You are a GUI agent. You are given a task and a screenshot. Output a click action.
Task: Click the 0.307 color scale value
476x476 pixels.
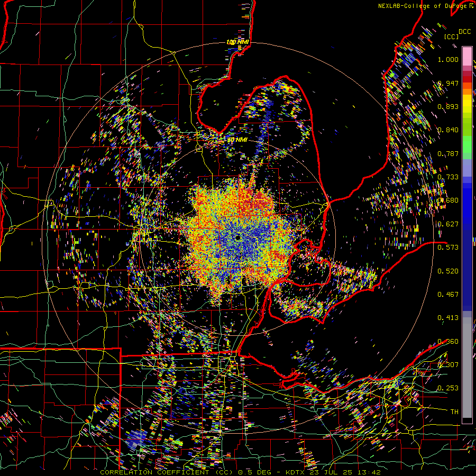tap(448, 365)
